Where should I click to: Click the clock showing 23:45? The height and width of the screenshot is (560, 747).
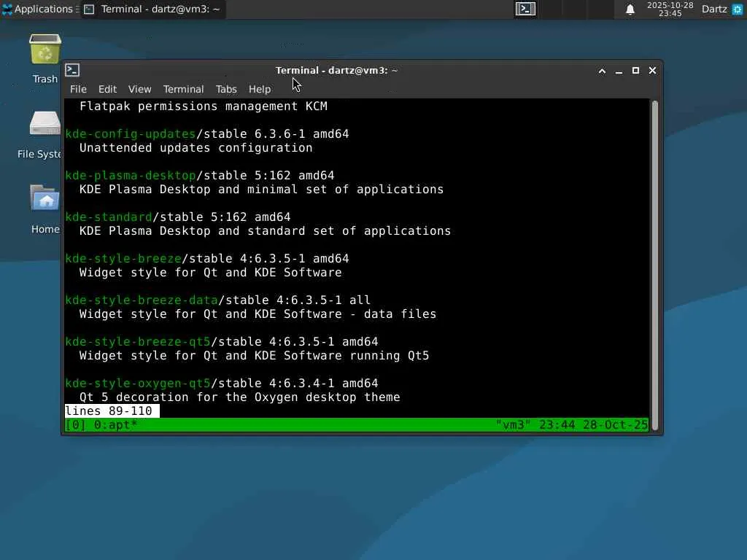pyautogui.click(x=670, y=9)
